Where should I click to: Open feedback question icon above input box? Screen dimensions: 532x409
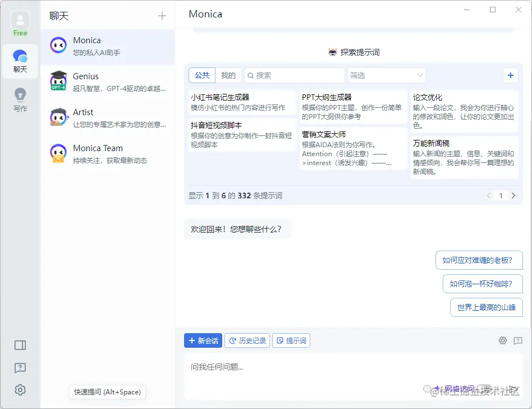pyautogui.click(x=518, y=340)
